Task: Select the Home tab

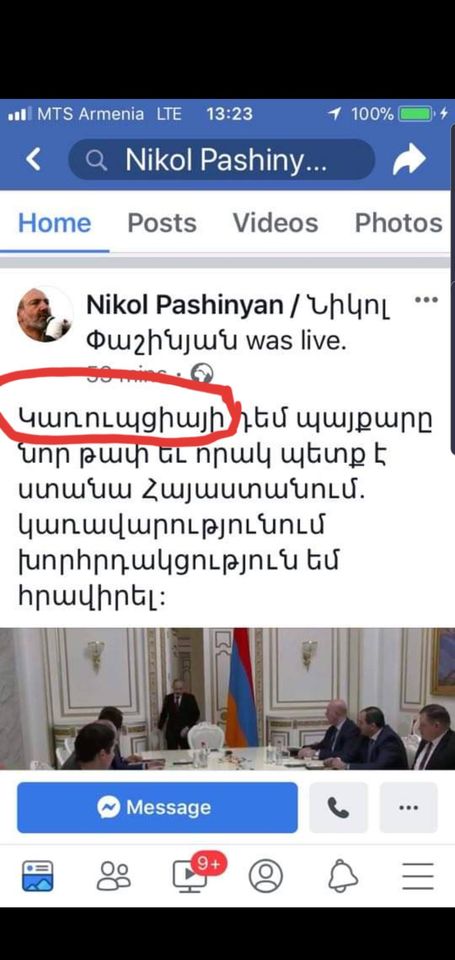Action: pyautogui.click(x=55, y=223)
